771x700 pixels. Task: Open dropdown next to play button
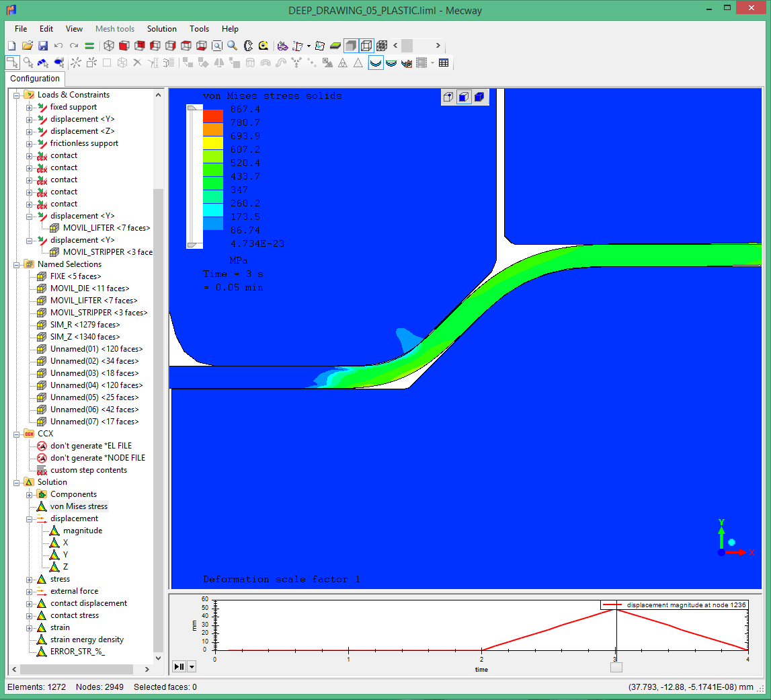(x=192, y=667)
